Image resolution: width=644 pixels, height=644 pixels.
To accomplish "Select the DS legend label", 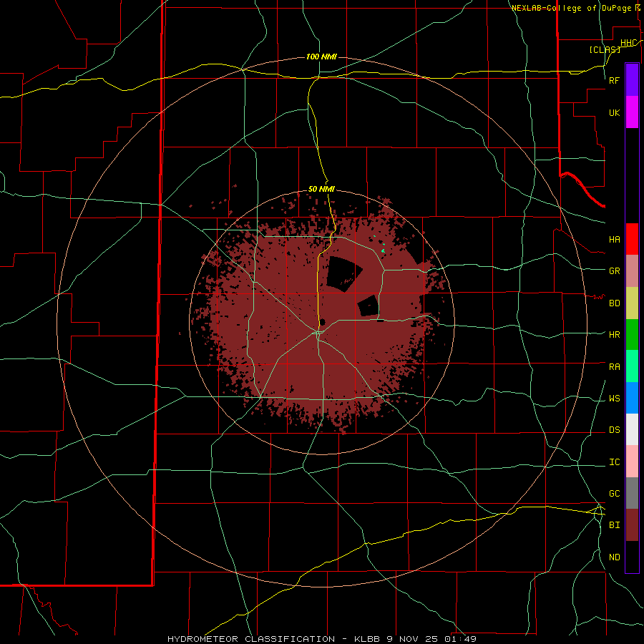I will pos(615,430).
